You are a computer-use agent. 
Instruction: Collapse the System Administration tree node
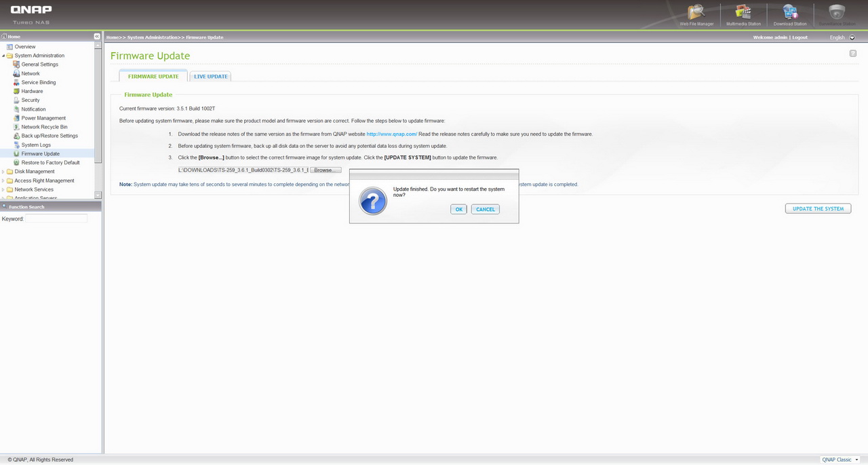click(x=3, y=56)
